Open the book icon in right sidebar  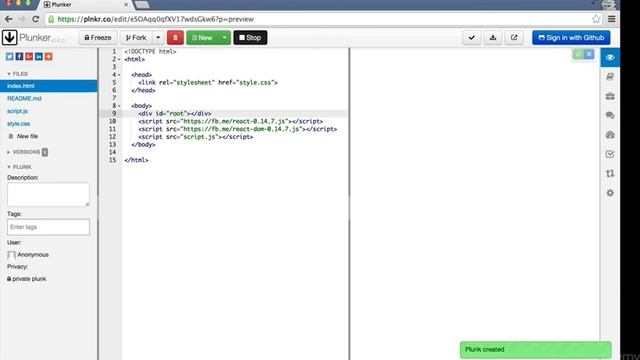pyautogui.click(x=610, y=77)
